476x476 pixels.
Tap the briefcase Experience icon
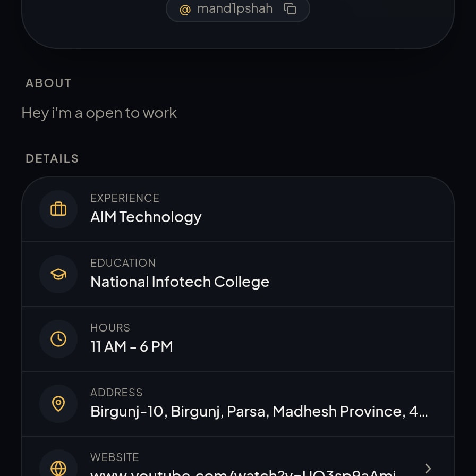tap(58, 209)
